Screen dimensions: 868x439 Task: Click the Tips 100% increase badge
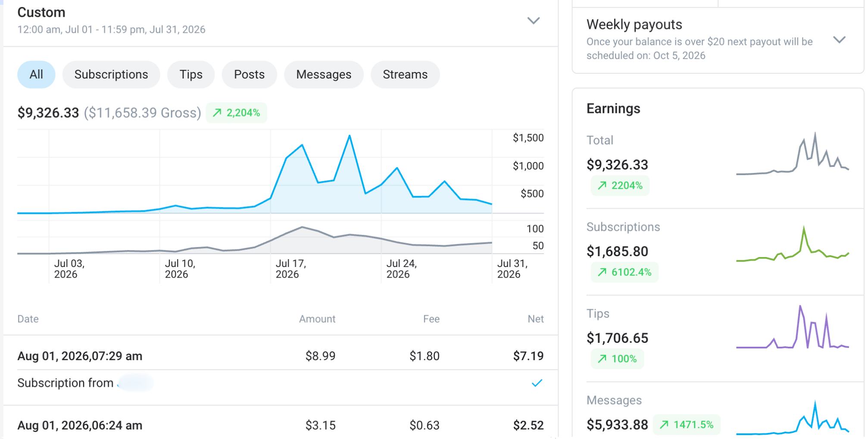click(x=617, y=359)
